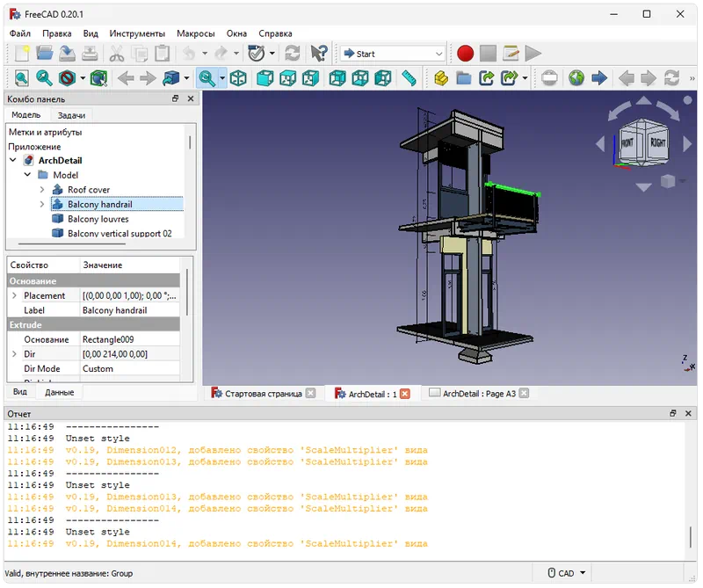Select Balcony vertical support 02 item
703x588 pixels.
pyautogui.click(x=120, y=233)
